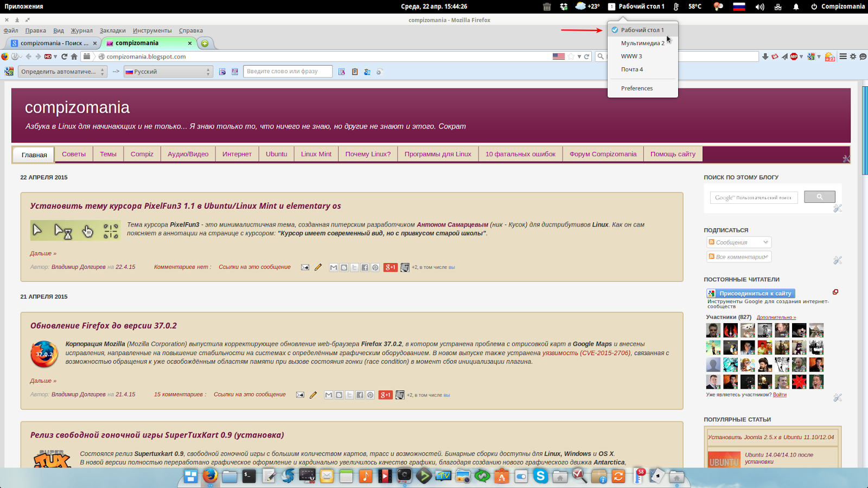Image resolution: width=868 pixels, height=488 pixels.
Task: Open the music player in the dock
Action: [x=366, y=476]
